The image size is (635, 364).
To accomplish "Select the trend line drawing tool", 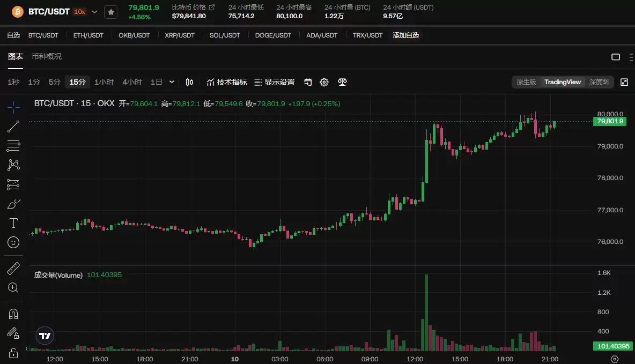I will point(13,127).
